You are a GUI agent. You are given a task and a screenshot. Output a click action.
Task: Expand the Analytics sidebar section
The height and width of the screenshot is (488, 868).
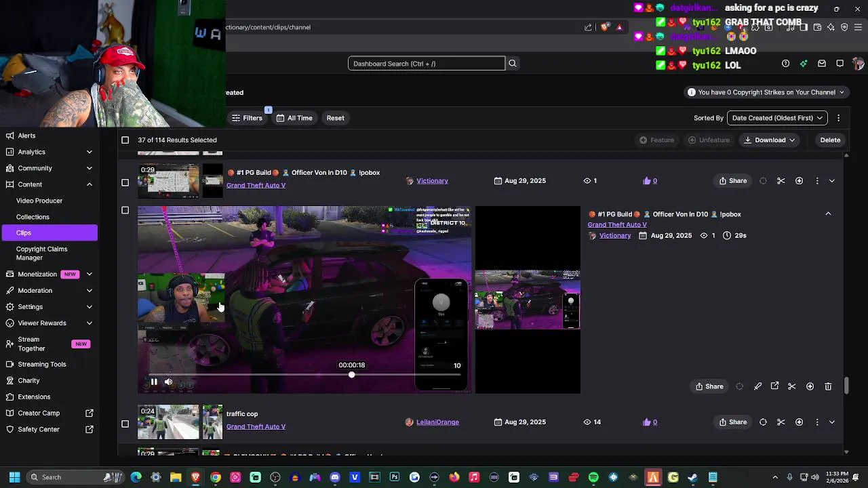[x=89, y=152]
